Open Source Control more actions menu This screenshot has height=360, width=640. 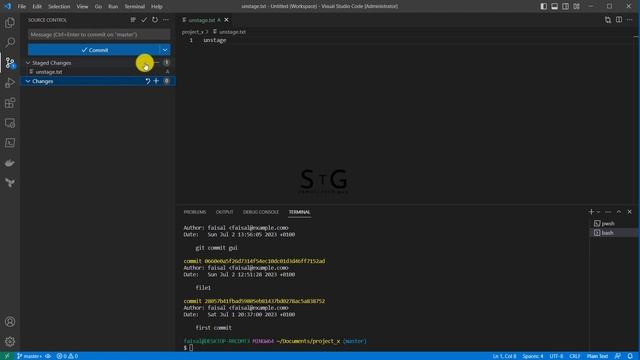tap(166, 20)
